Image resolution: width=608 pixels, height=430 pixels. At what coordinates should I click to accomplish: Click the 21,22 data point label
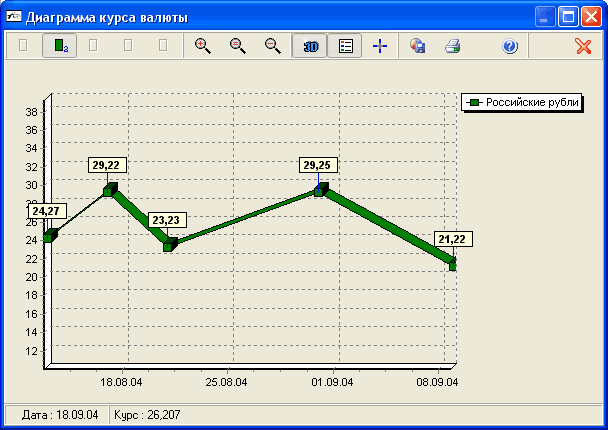pos(453,239)
